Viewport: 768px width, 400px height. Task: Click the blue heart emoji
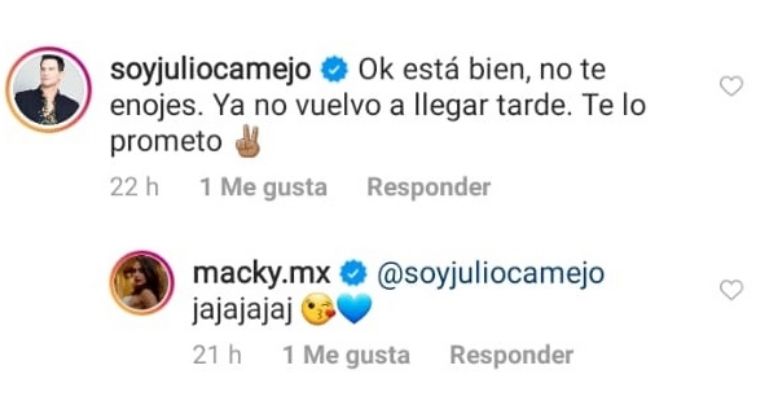(355, 310)
